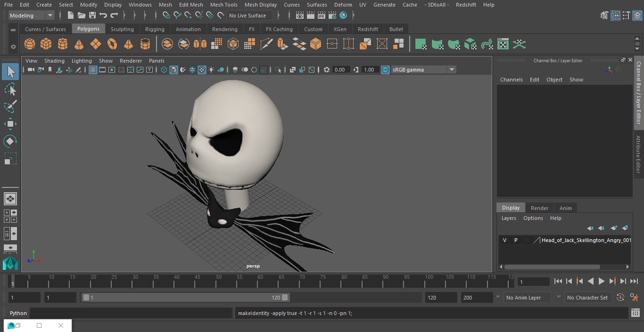The height and width of the screenshot is (332, 644).
Task: Step back one frame button
Action: click(569, 281)
